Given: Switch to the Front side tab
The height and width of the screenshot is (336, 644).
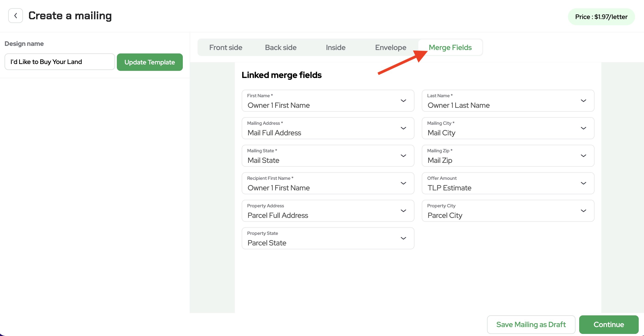Looking at the screenshot, I should (225, 47).
